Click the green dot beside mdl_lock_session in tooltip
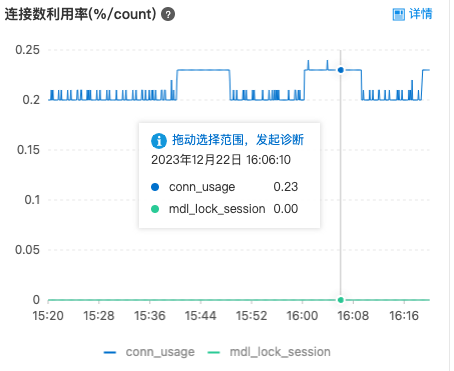Image resolution: width=454 pixels, height=371 pixels. (x=155, y=209)
